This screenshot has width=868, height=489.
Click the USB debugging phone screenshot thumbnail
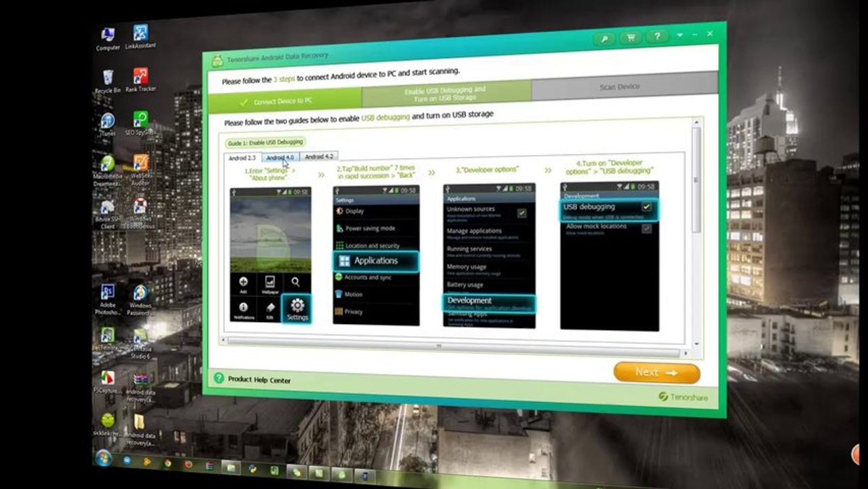click(609, 256)
